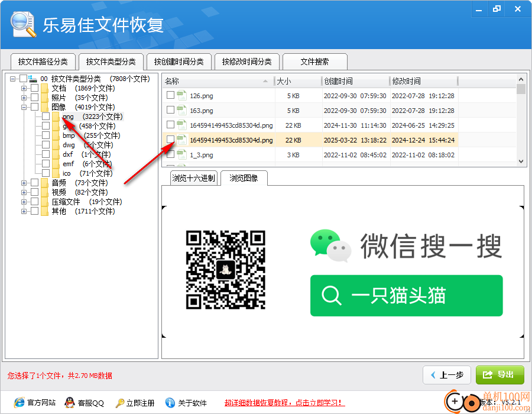Switch to 按创建时间分类 tab

point(179,62)
